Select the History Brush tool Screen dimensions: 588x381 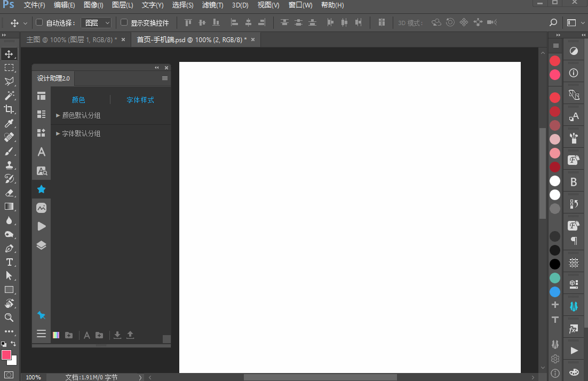[9, 179]
